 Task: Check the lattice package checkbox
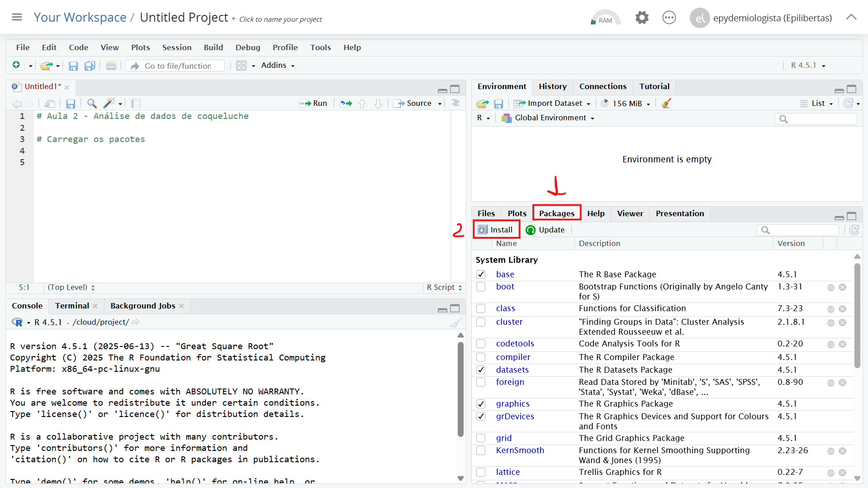[481, 472]
